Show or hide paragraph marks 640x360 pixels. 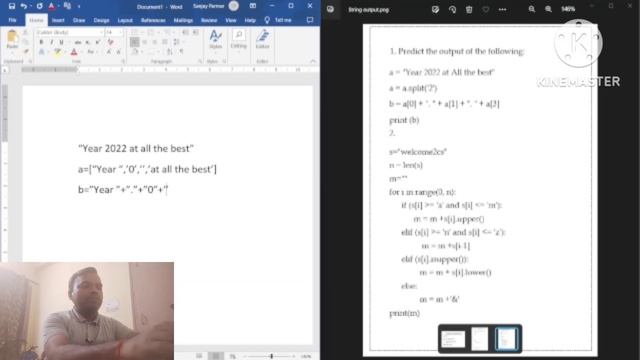[x=181, y=52]
